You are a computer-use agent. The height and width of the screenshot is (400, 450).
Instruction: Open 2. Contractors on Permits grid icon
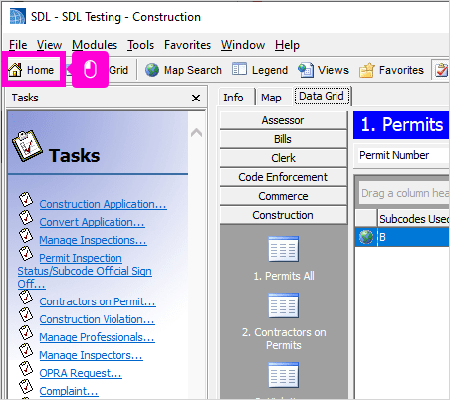click(x=284, y=305)
